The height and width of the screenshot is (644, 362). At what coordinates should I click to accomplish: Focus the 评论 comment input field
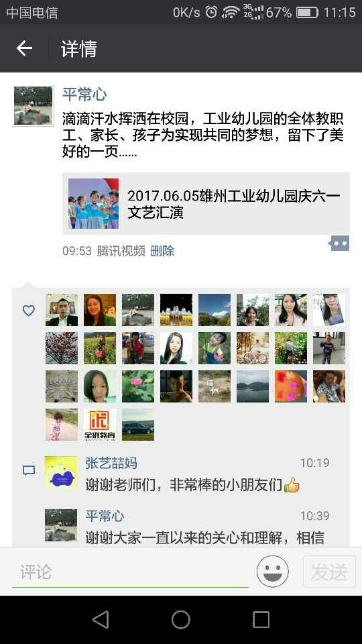click(130, 572)
